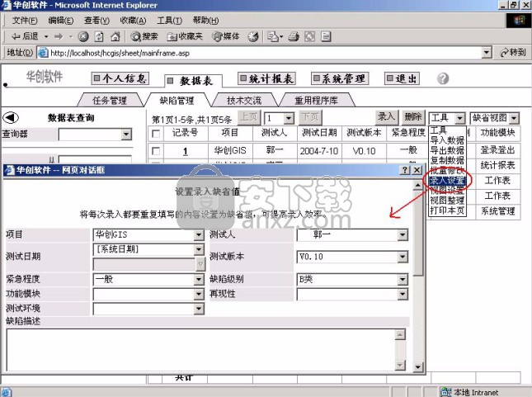Viewport: 532px width, 397px height.
Task: Open the 收藏 menu
Action: pyautogui.click(x=133, y=21)
